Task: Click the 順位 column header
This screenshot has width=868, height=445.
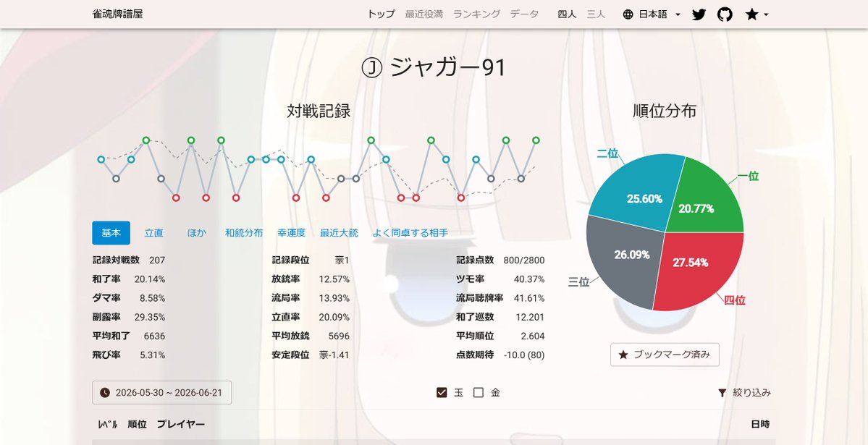Action: (x=137, y=425)
